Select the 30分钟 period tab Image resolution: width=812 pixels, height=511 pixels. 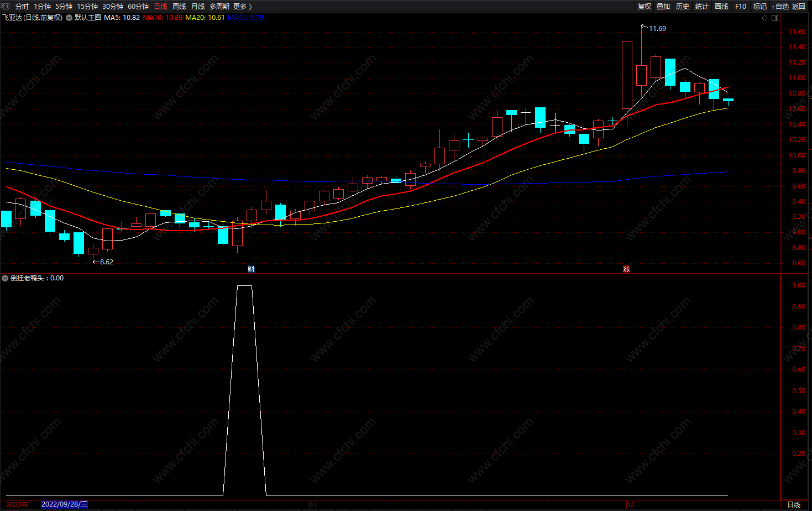pos(113,7)
